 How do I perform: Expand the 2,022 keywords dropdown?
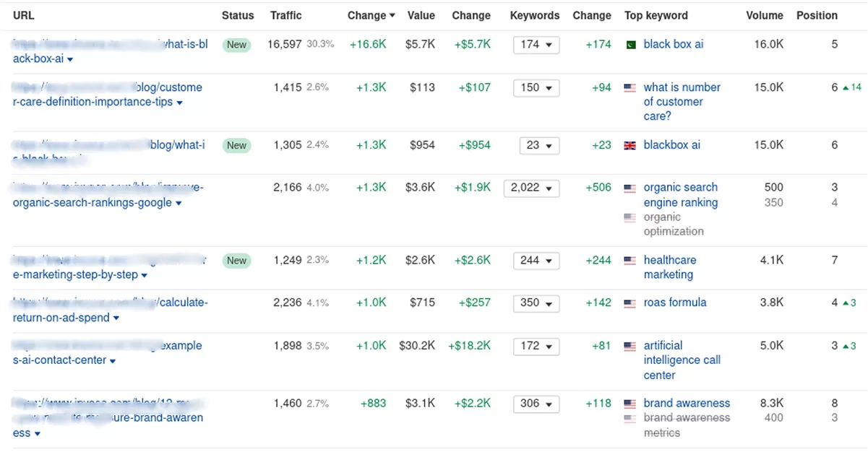pos(531,188)
